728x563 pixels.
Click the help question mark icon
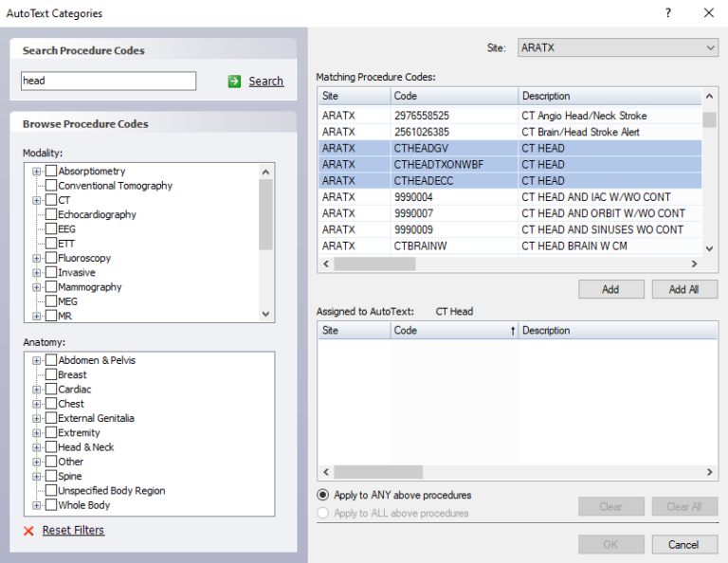tap(668, 13)
